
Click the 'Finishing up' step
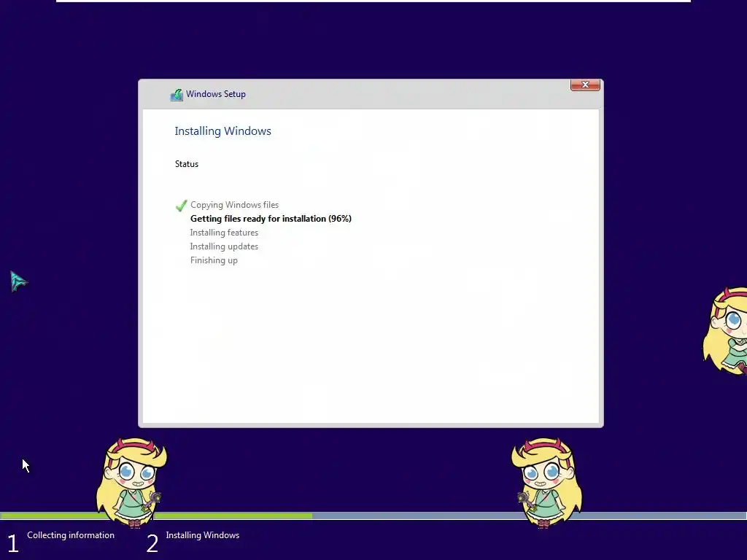pyautogui.click(x=214, y=260)
